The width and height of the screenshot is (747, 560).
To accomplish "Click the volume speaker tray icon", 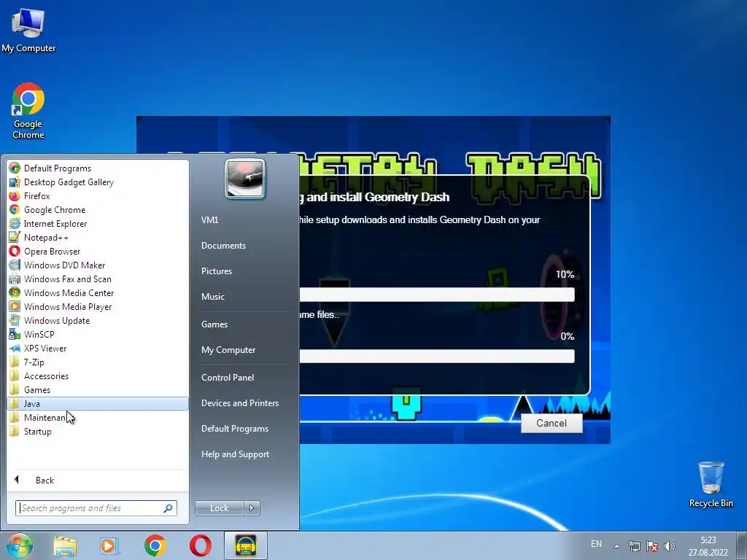I will 670,546.
